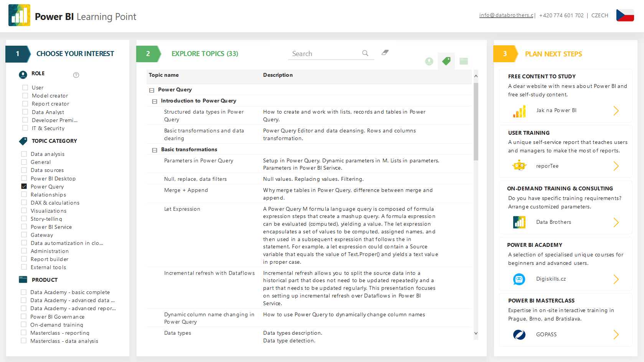Check the Model creator checkbox
The image size is (644, 362).
[25, 96]
